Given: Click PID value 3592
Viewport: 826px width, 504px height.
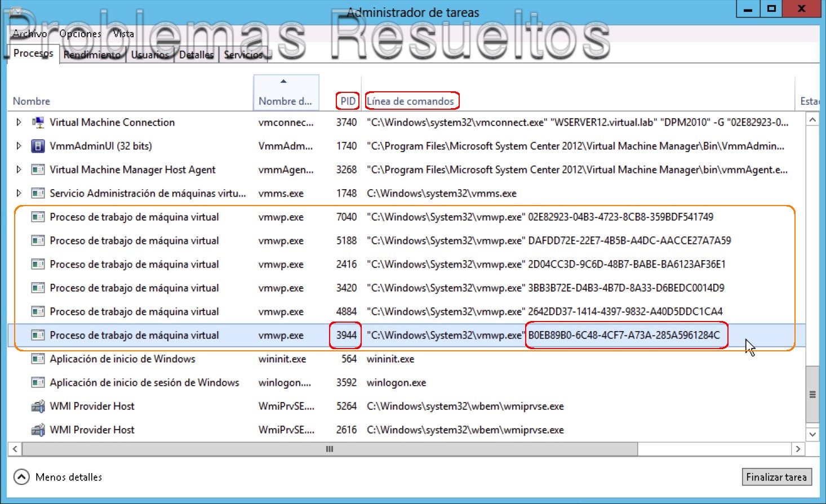Looking at the screenshot, I should click(347, 382).
